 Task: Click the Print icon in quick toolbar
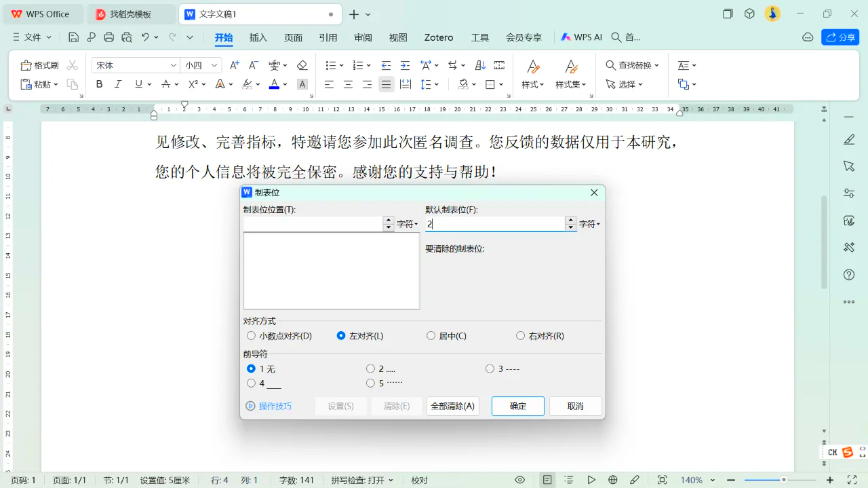(x=109, y=37)
